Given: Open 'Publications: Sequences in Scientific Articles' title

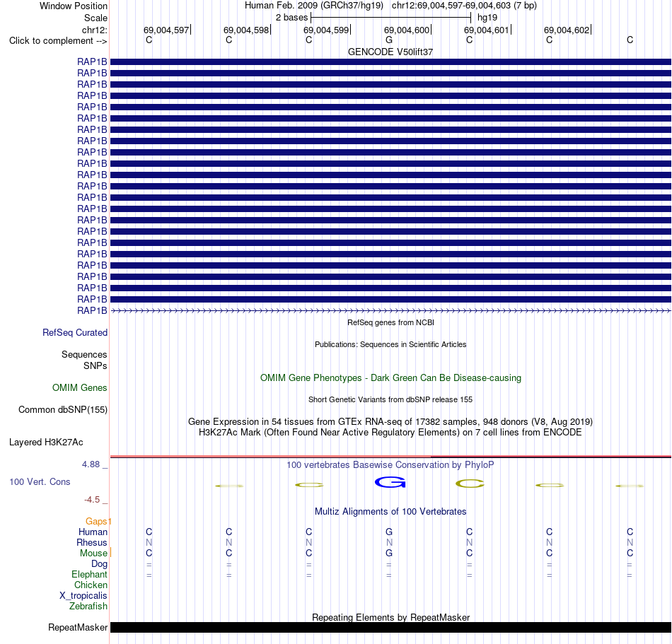Looking at the screenshot, I should point(390,344).
